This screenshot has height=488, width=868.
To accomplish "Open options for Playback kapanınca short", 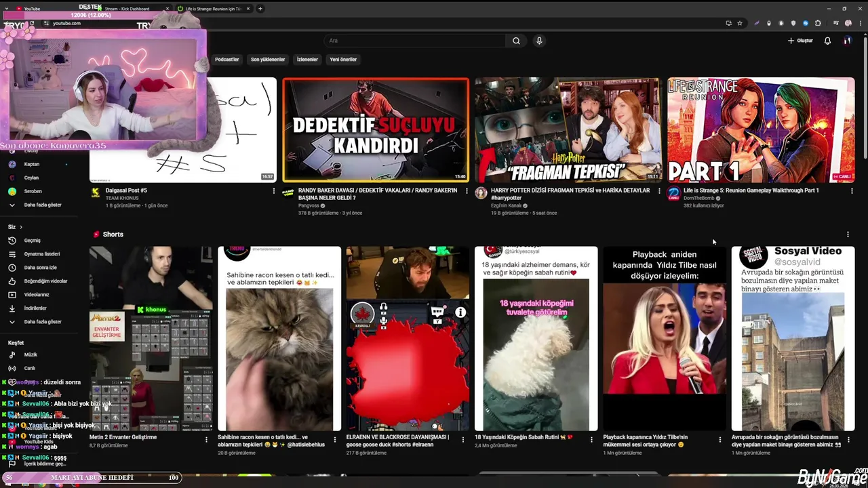I will click(719, 440).
